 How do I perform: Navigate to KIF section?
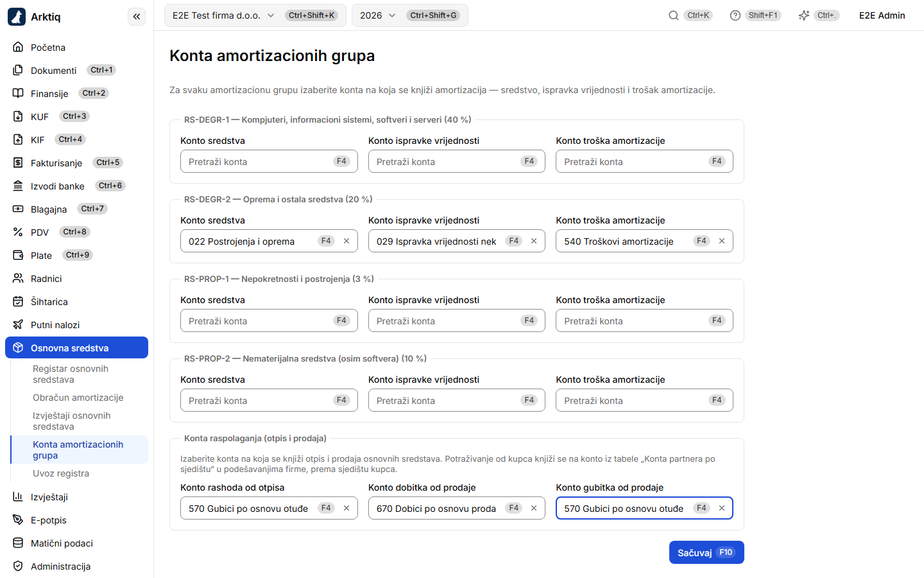[x=76, y=139]
